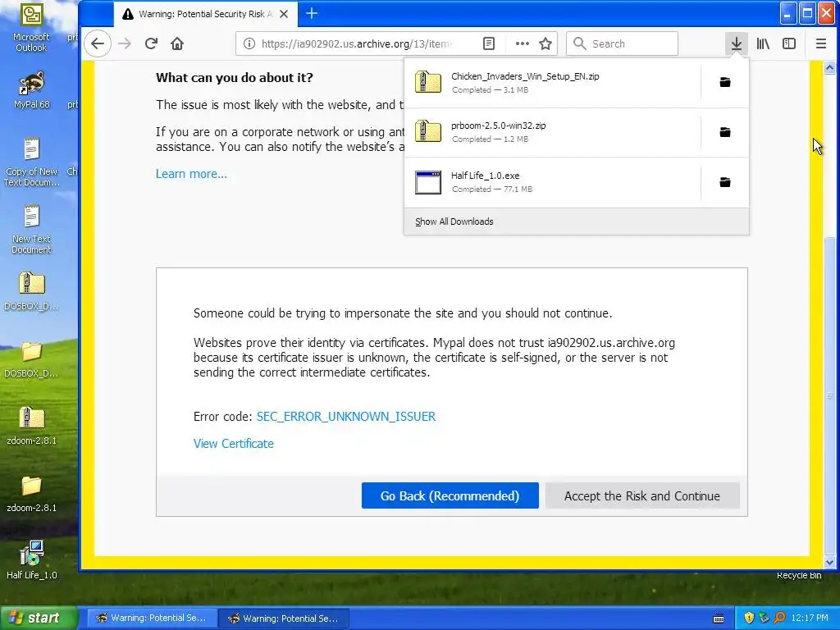Select New Text Document desktop icon
Viewport: 840px width, 630px height.
point(32,230)
